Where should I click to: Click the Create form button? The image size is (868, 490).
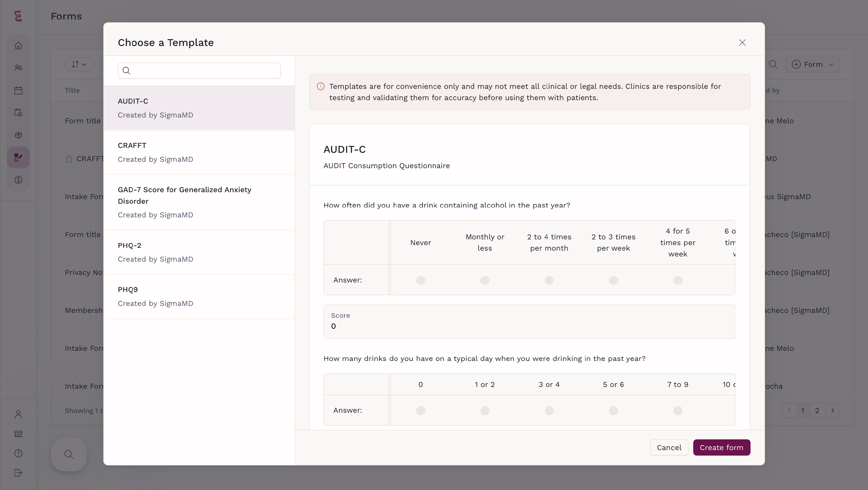pyautogui.click(x=721, y=447)
